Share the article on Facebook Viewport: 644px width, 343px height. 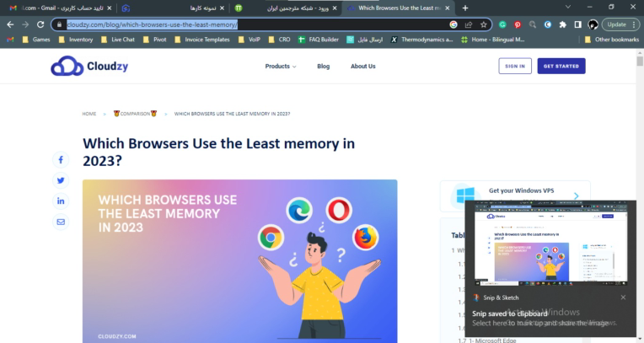click(61, 160)
